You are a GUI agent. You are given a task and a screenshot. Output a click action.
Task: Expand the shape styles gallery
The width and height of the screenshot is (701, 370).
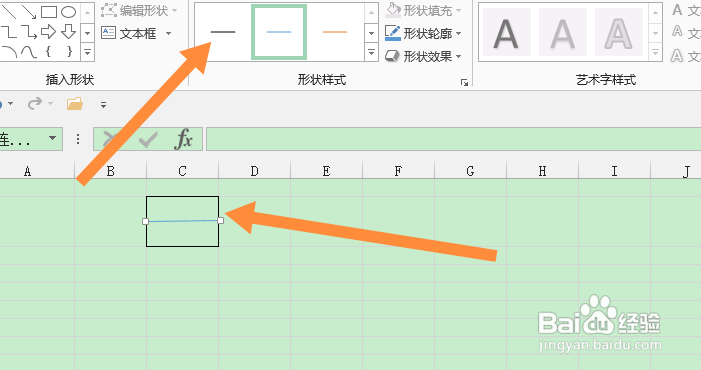pos(371,52)
